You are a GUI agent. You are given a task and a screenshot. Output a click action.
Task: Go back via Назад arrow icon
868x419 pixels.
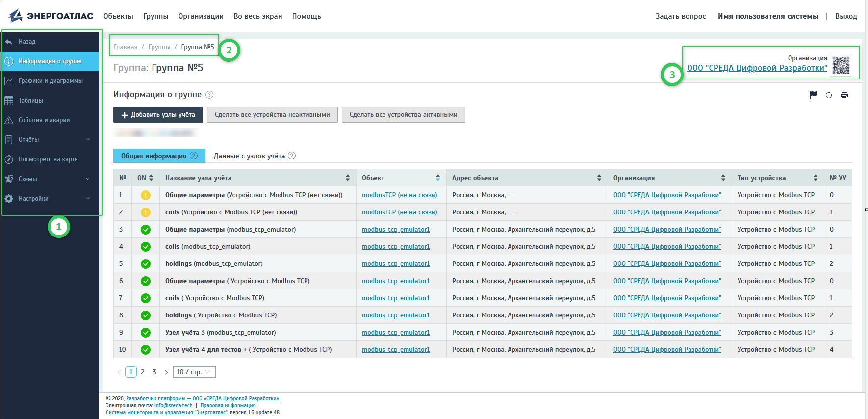coord(9,42)
